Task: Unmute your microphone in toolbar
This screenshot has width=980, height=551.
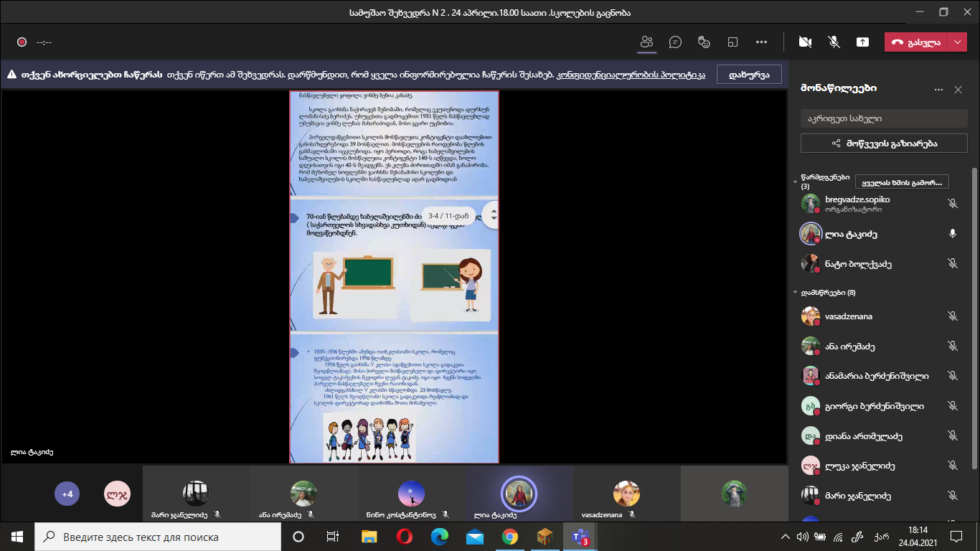Action: [834, 42]
